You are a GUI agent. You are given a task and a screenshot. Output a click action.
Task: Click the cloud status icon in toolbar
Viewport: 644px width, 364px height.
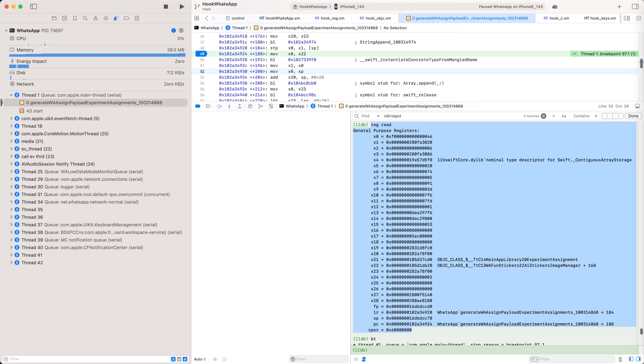point(555,7)
